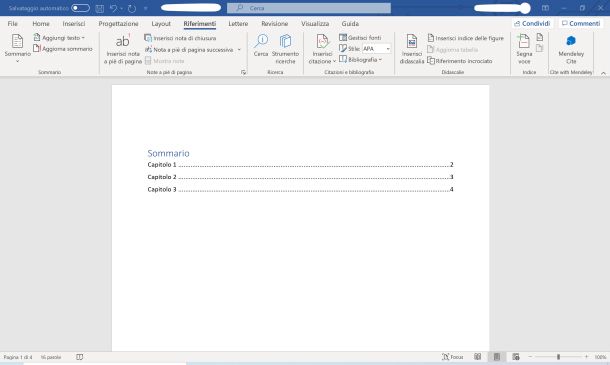Click the proofing book icon in status bar

pyautogui.click(x=79, y=357)
